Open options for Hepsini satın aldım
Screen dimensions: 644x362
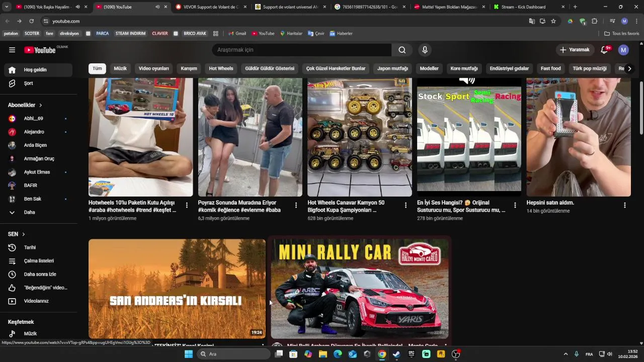click(624, 205)
